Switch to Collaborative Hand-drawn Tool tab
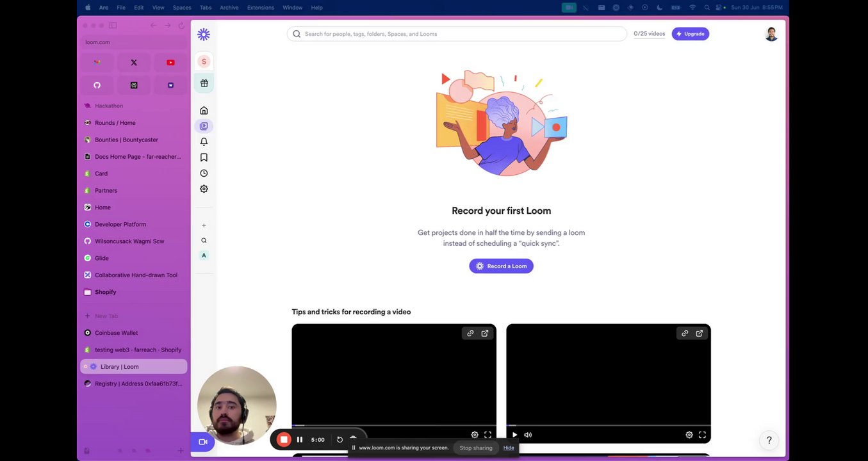This screenshot has width=868, height=461. (133, 275)
